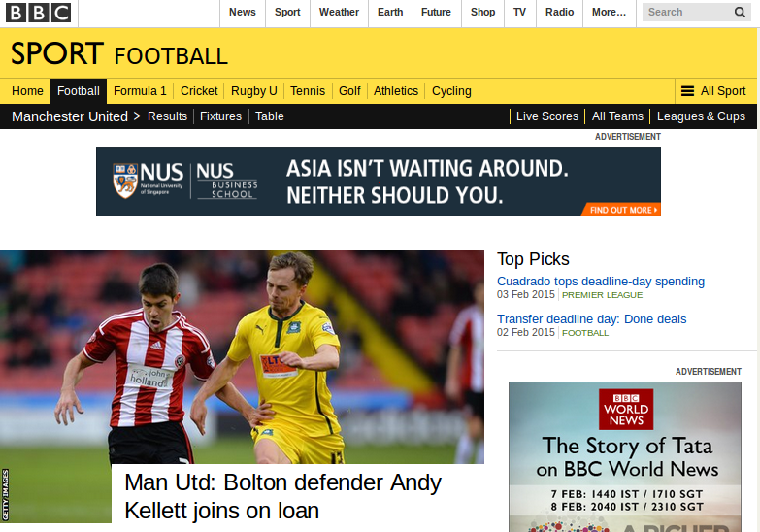This screenshot has width=760, height=532.
Task: Click the Top Picks heading
Action: pyautogui.click(x=533, y=259)
